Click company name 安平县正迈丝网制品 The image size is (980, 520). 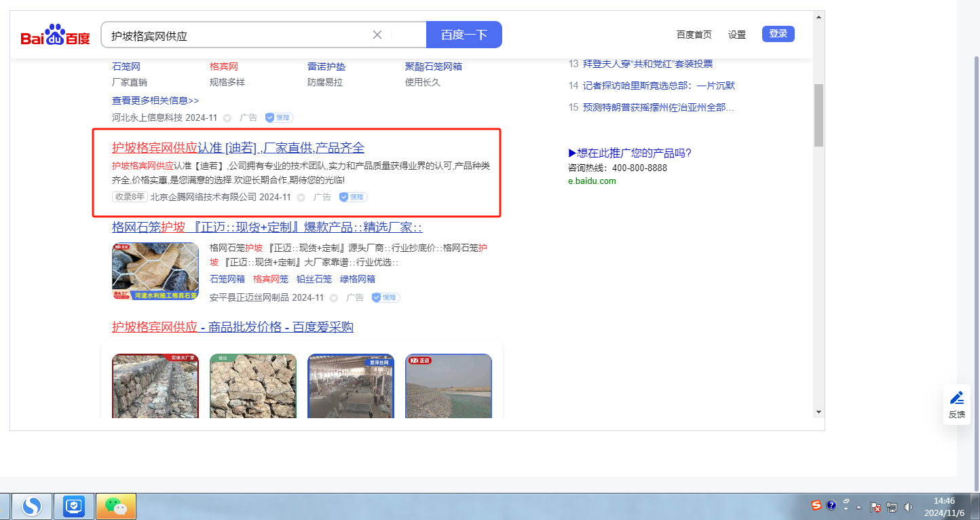[249, 298]
